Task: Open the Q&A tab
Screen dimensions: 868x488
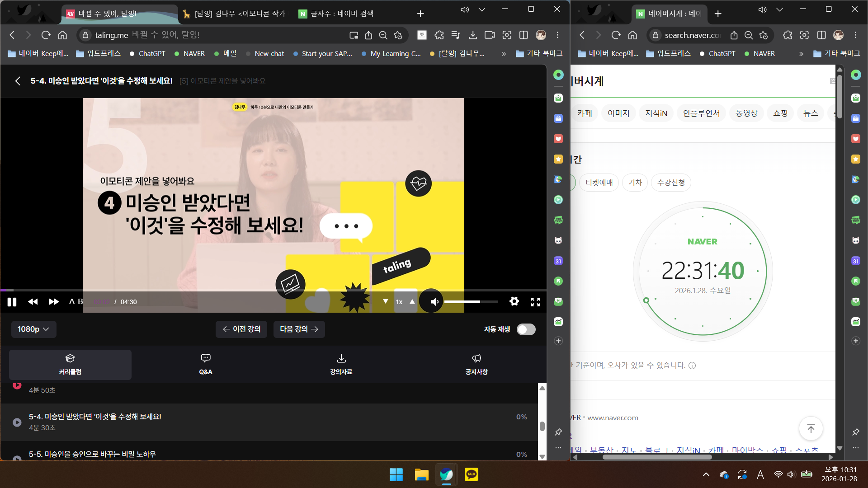Action: pyautogui.click(x=206, y=364)
